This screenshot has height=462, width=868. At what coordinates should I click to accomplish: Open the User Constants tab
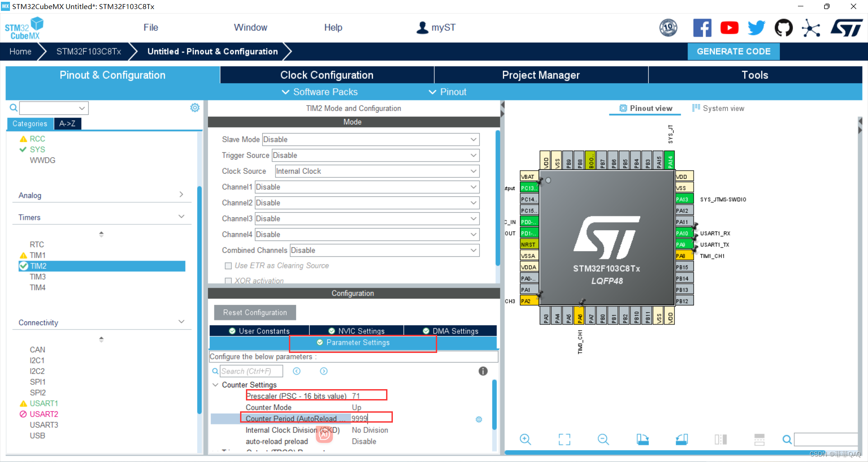coord(259,331)
